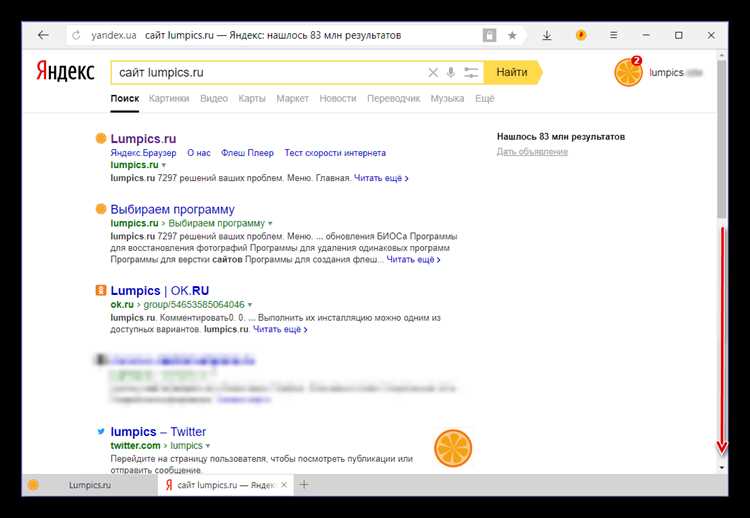This screenshot has height=518, width=750.
Task: Open the Lumpics.ru result title link
Action: coord(143,139)
